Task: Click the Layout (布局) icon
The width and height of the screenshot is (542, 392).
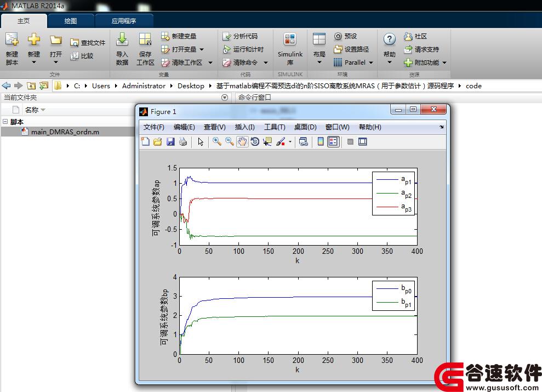Action: pos(319,39)
